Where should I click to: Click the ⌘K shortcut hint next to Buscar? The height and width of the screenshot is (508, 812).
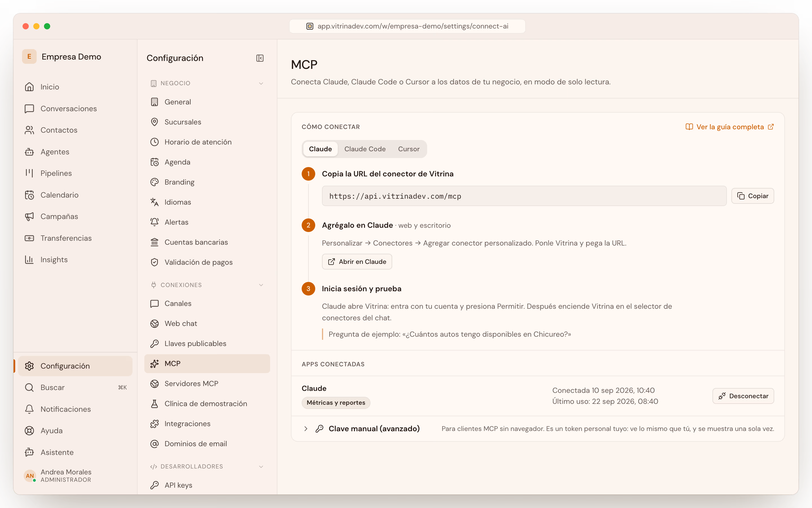point(122,387)
